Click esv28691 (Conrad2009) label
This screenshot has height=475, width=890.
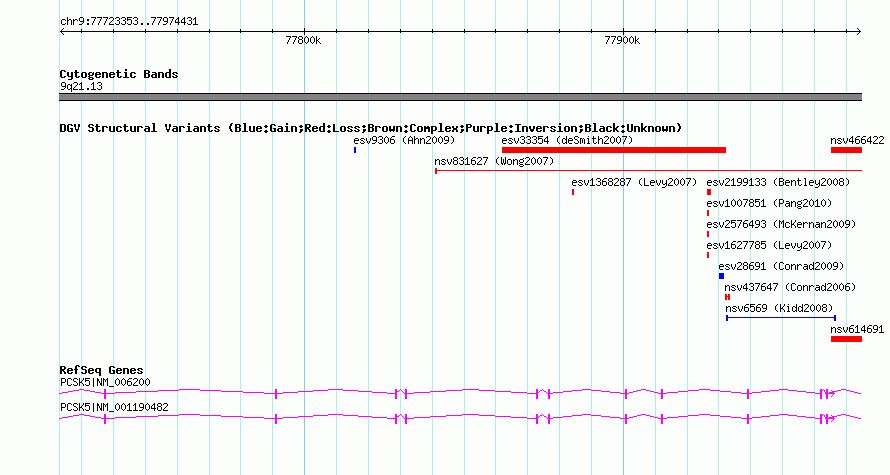[781, 266]
